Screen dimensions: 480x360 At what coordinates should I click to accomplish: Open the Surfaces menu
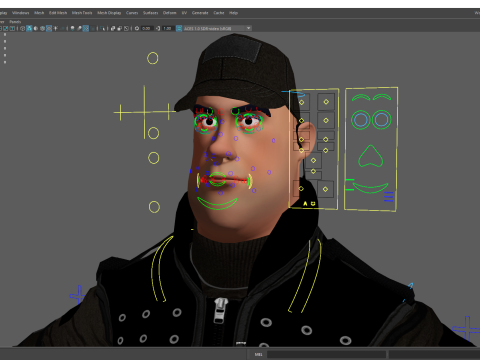click(x=150, y=13)
